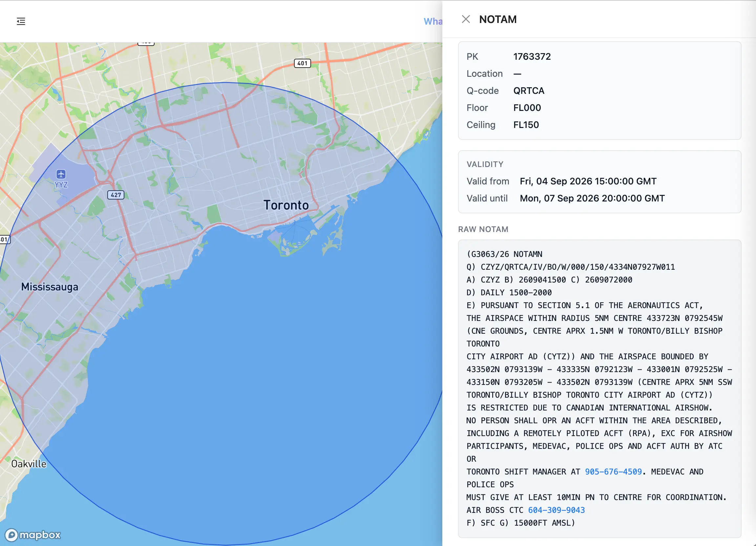This screenshot has height=546, width=756.
Task: Click the NOTAM panel title
Action: pos(498,19)
